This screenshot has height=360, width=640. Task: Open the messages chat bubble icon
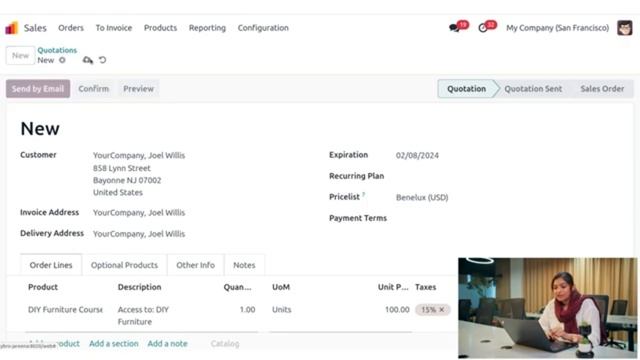tap(454, 28)
